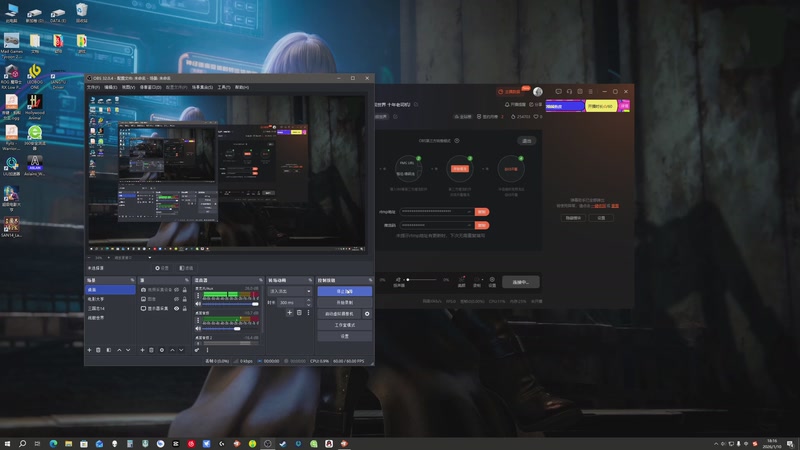
Task: Click 停止直播 stop streaming button
Action: 344,291
